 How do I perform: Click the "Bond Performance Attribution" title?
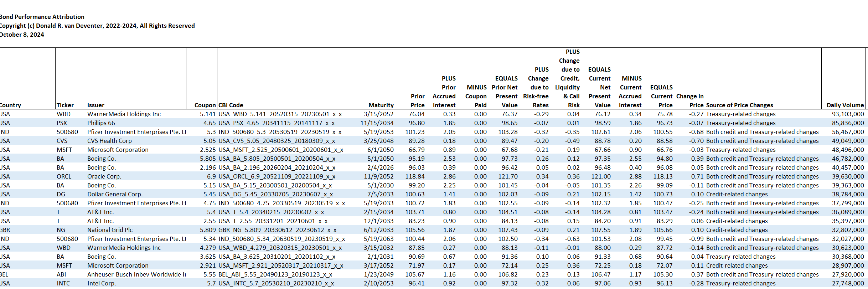(x=42, y=17)
